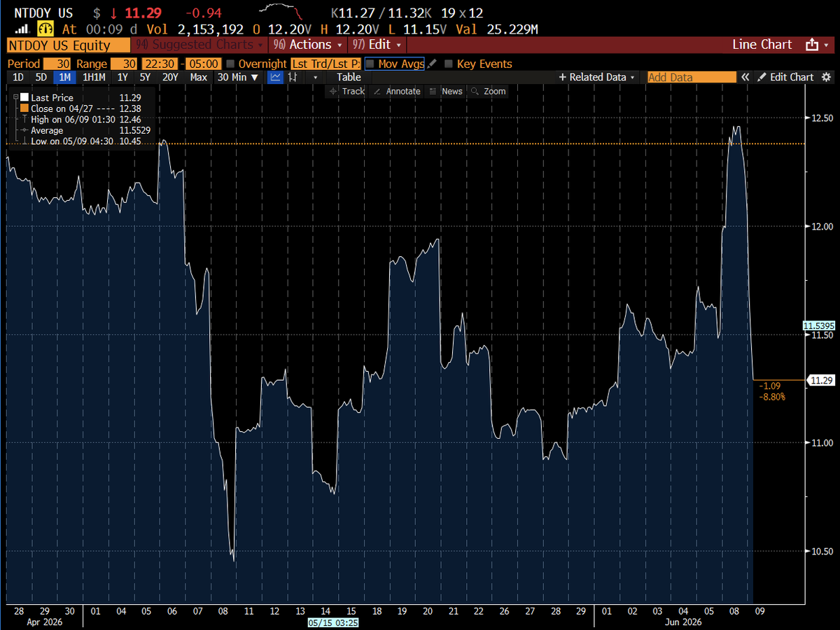Select the 1H1M range
Image resolution: width=840 pixels, height=630 pixels.
[94, 77]
